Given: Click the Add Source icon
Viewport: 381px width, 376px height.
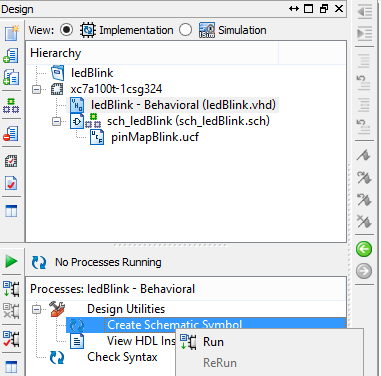Looking at the screenshot, I should point(11,55).
